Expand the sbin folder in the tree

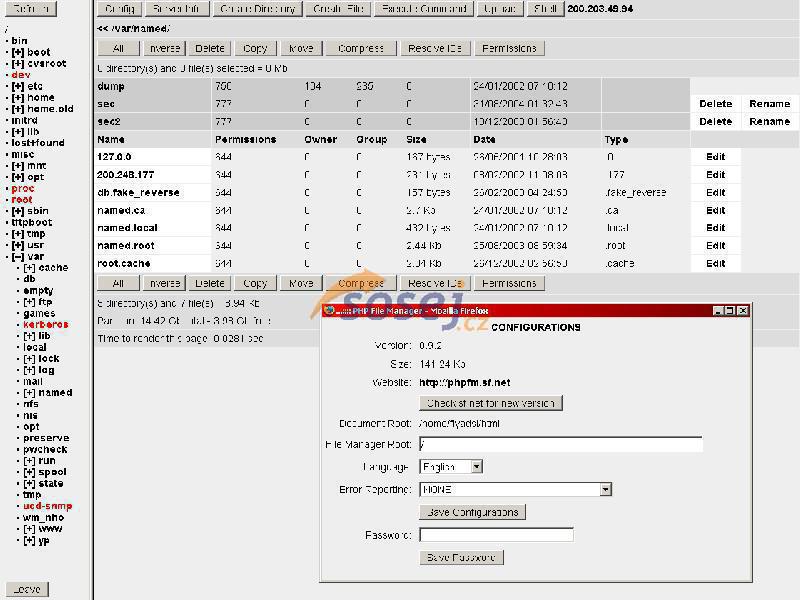[18, 211]
